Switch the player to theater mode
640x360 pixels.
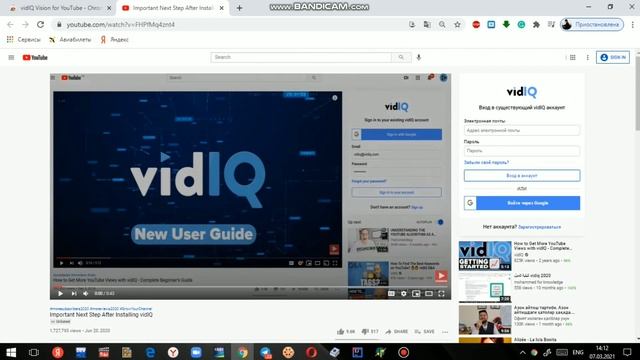pyautogui.click(x=429, y=293)
